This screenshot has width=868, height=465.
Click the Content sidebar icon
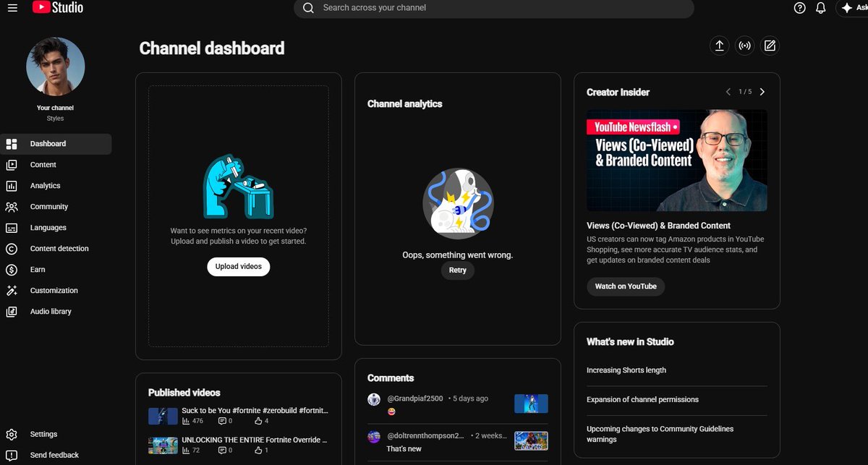point(12,165)
